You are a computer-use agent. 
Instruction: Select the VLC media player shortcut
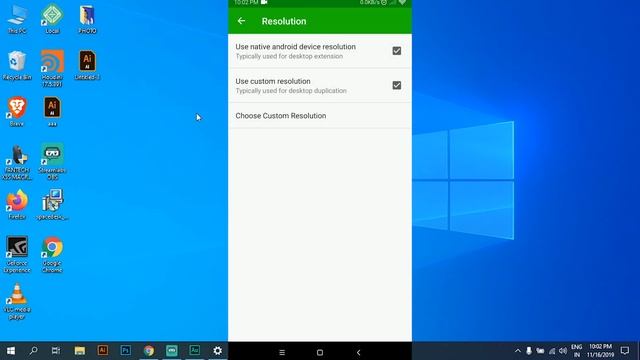[17, 302]
